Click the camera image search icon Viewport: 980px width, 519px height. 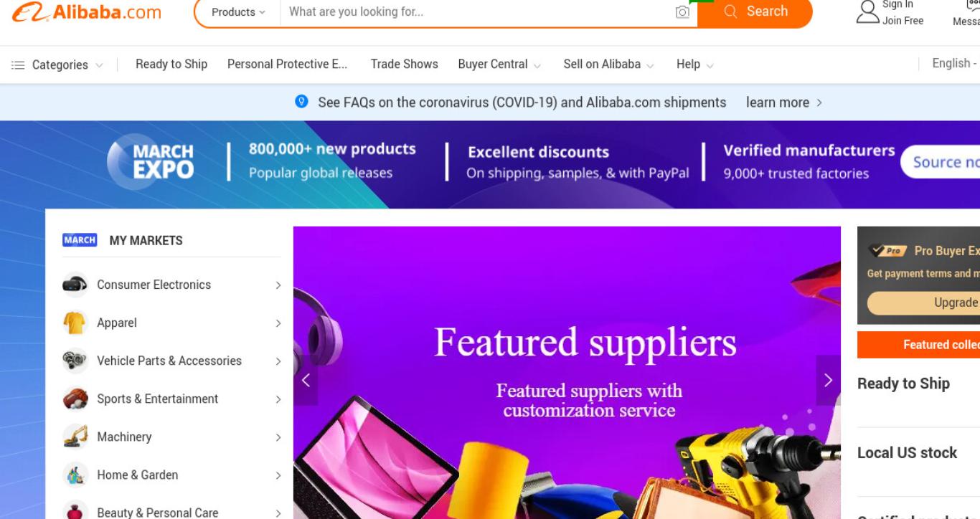coord(682,11)
